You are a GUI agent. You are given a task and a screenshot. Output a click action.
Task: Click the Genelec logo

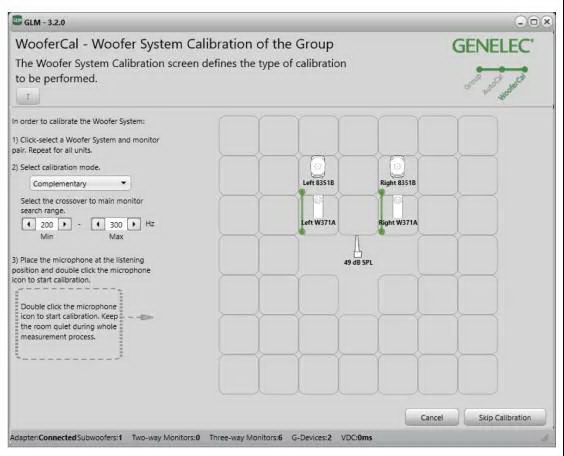(x=493, y=46)
